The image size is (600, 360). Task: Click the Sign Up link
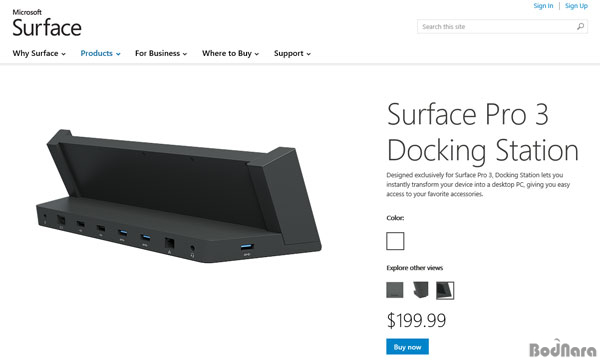point(576,6)
